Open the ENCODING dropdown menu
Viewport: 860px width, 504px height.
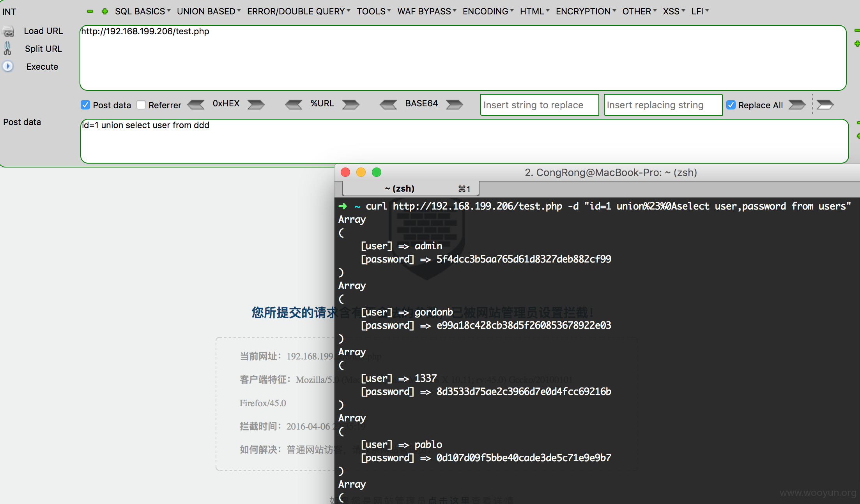[488, 11]
